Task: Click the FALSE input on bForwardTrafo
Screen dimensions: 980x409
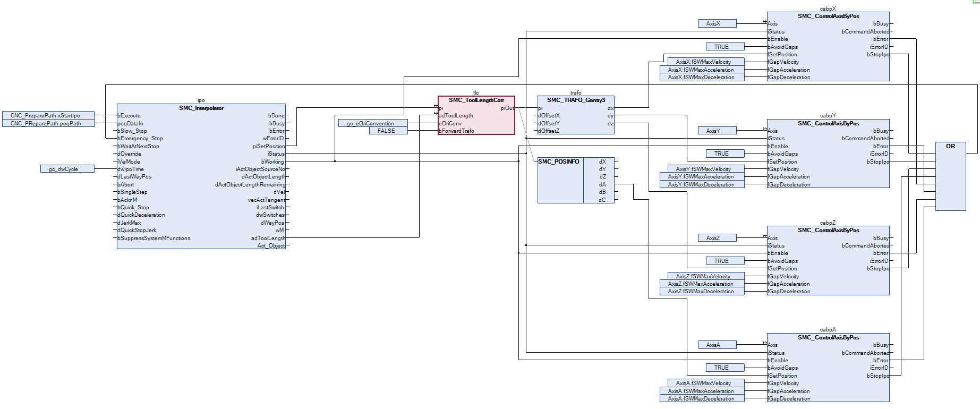Action: [x=388, y=131]
